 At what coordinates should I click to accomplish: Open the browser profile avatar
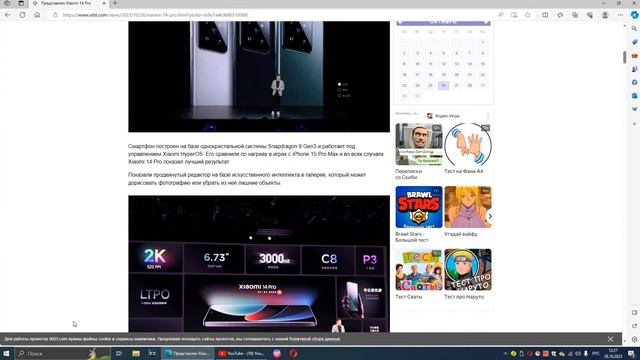point(605,15)
